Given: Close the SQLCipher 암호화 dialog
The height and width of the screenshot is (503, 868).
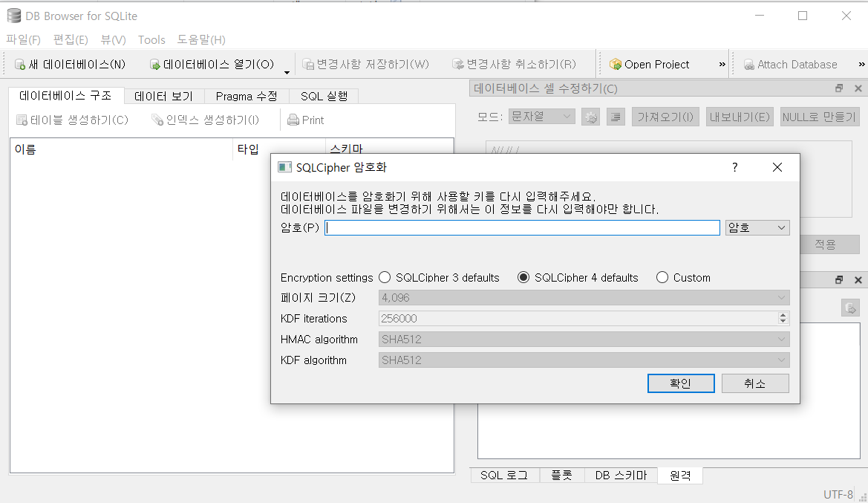Looking at the screenshot, I should pos(777,167).
